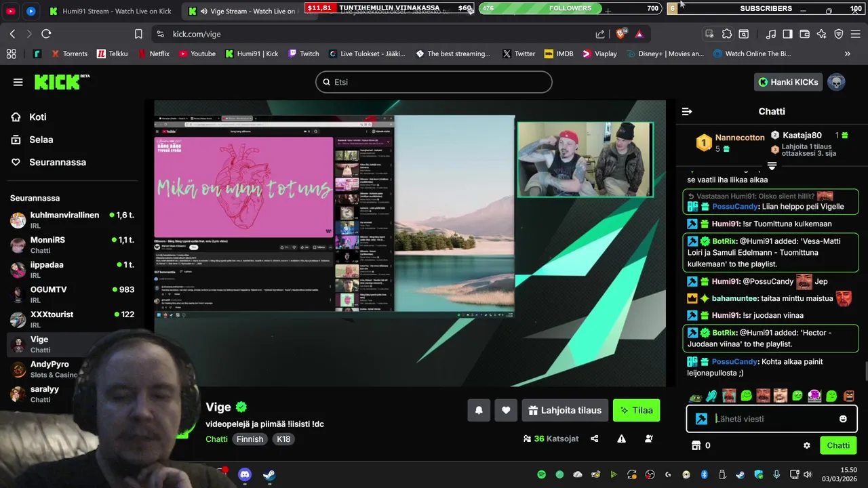Toggle stream notifications bell

(x=479, y=410)
